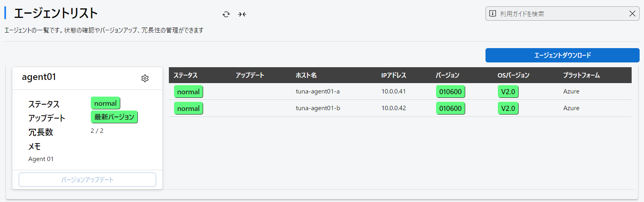The image size is (644, 202).
Task: Click the refresh icon beside the title
Action: click(226, 14)
